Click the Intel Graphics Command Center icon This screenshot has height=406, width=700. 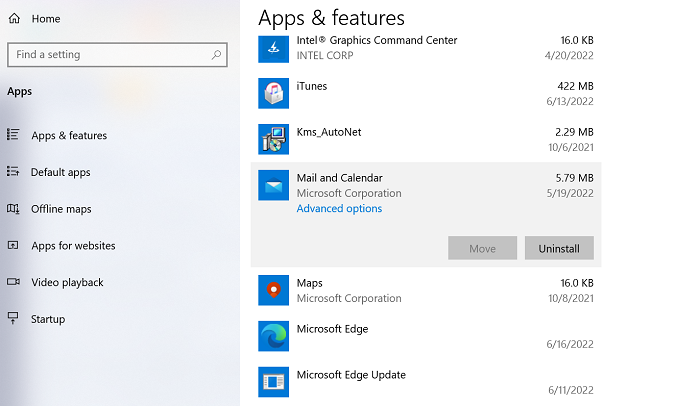tap(273, 48)
